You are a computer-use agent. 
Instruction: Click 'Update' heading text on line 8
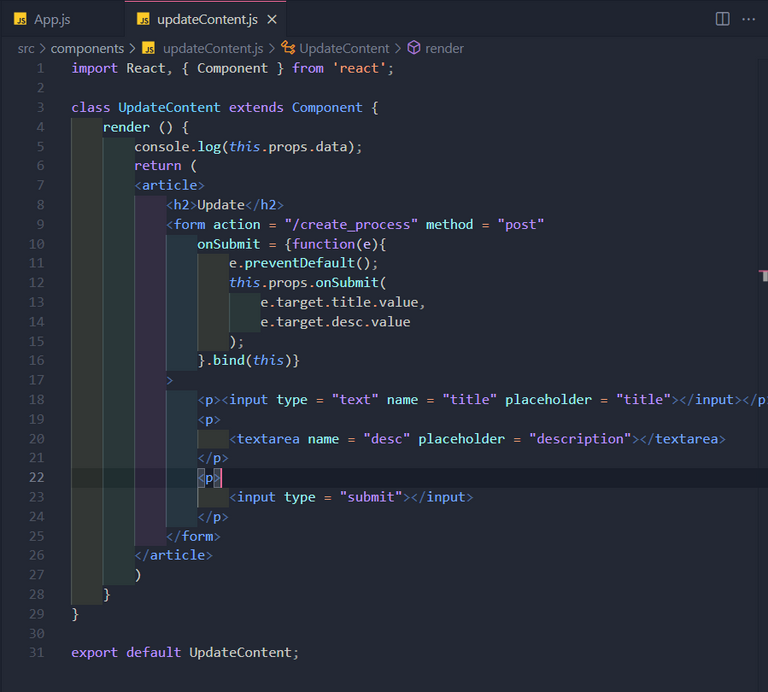(x=220, y=205)
